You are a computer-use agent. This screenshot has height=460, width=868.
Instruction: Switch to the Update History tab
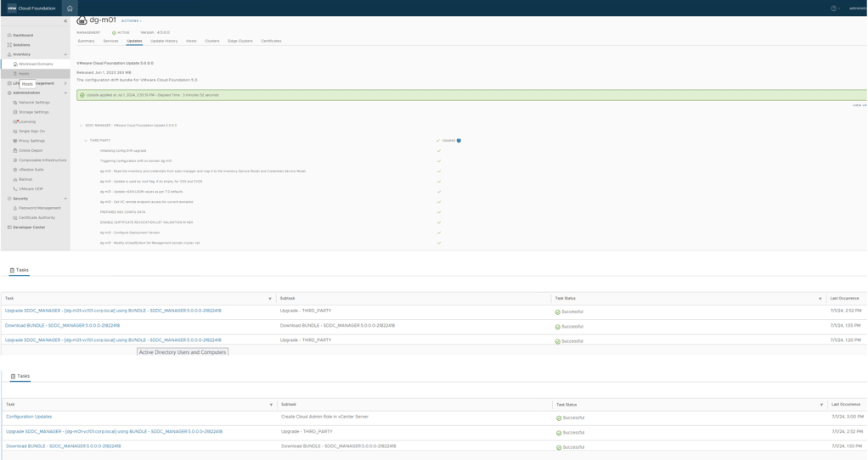point(164,41)
